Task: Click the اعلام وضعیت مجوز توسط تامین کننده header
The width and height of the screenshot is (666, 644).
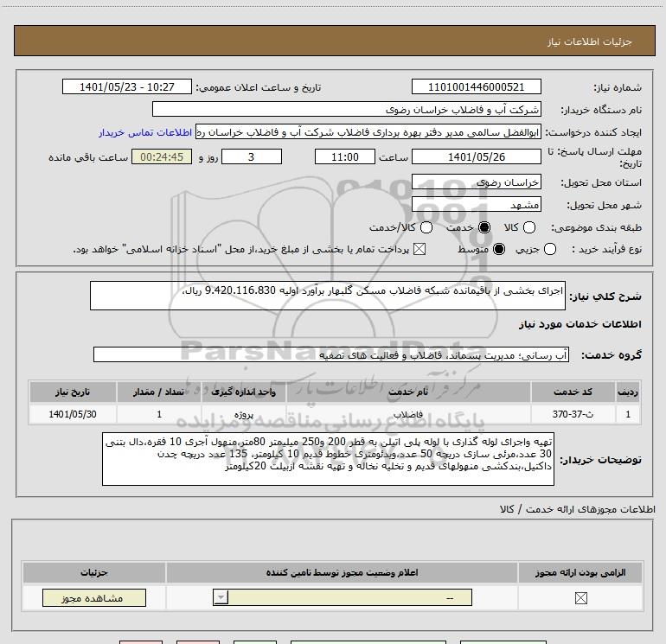Action: click(342, 572)
